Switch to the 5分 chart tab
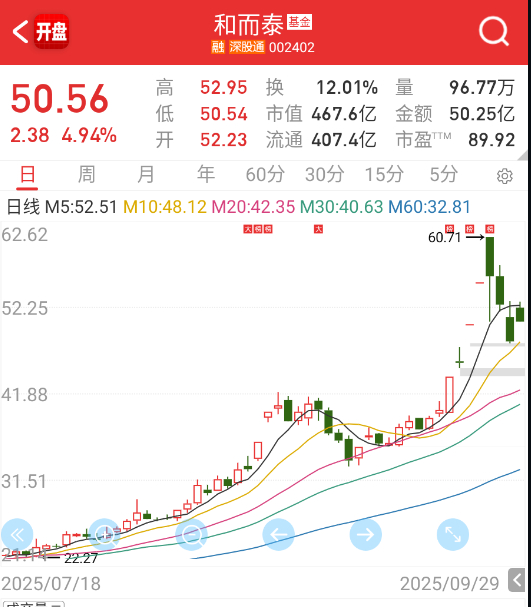Image resolution: width=531 pixels, height=607 pixels. tap(444, 175)
